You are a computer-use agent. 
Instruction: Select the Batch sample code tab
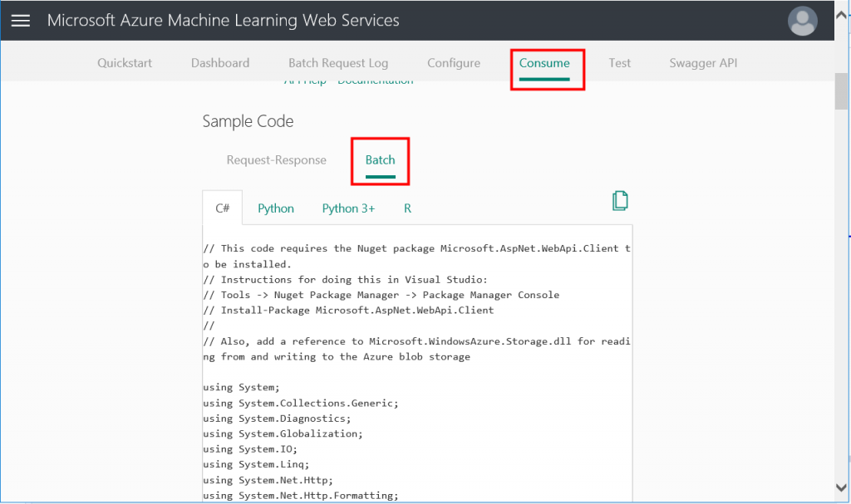380,160
